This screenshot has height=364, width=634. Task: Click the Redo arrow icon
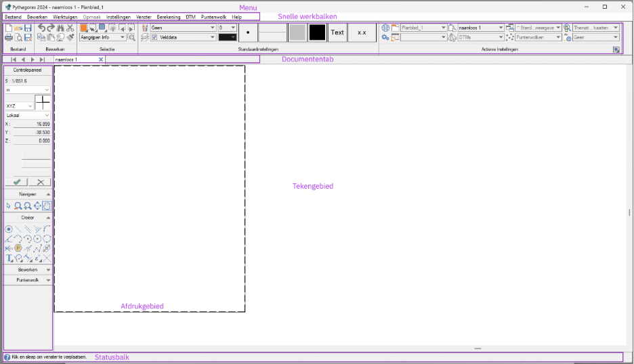click(x=51, y=28)
